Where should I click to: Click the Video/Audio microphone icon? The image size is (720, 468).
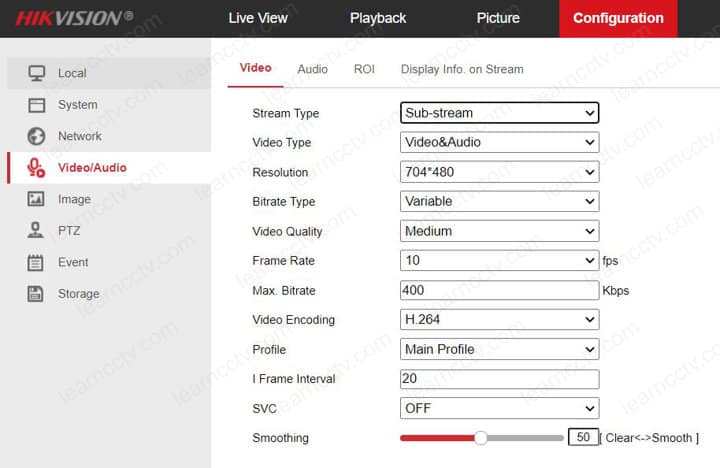(37, 168)
